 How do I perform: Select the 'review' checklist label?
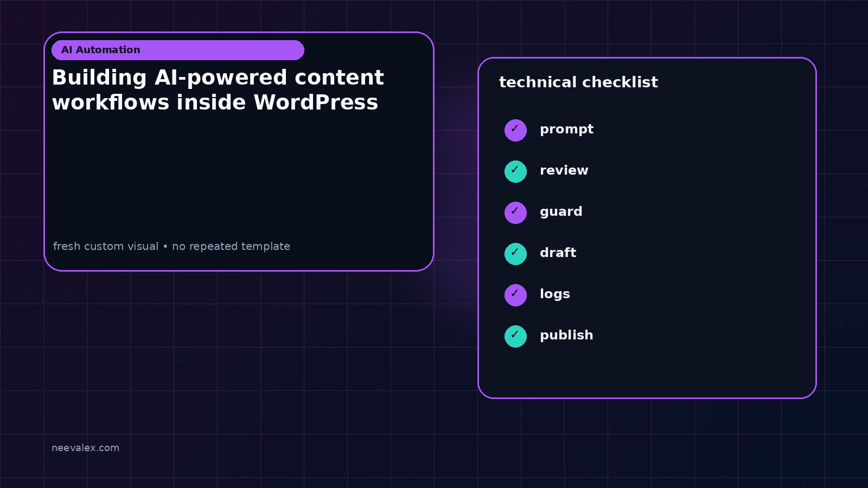coord(564,170)
